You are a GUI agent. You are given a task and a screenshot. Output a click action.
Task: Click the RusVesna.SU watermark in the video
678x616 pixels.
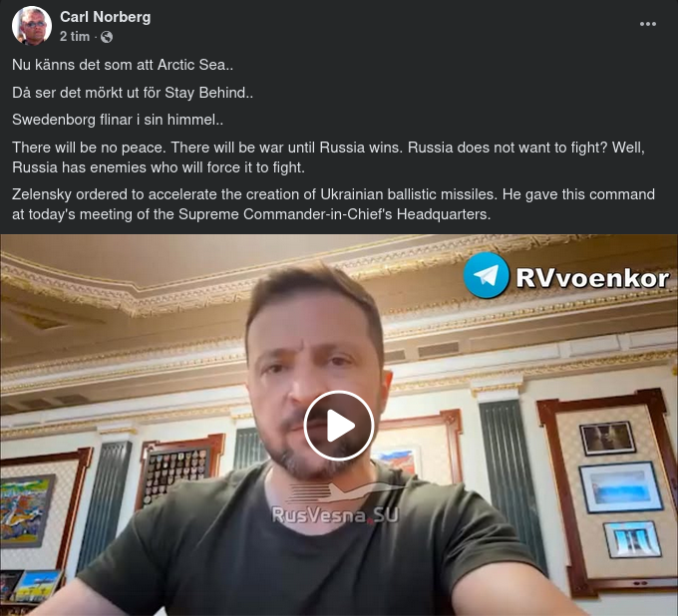tap(335, 515)
